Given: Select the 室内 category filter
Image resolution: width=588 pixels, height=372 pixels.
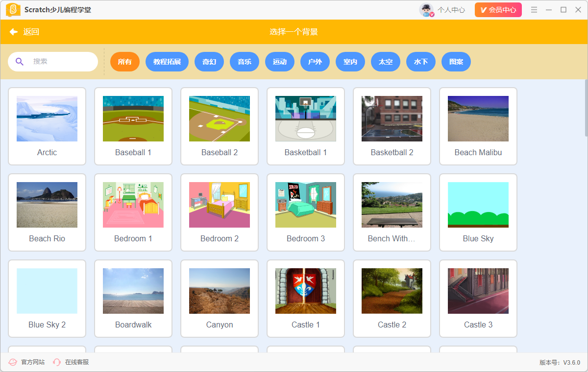Looking at the screenshot, I should coord(350,62).
